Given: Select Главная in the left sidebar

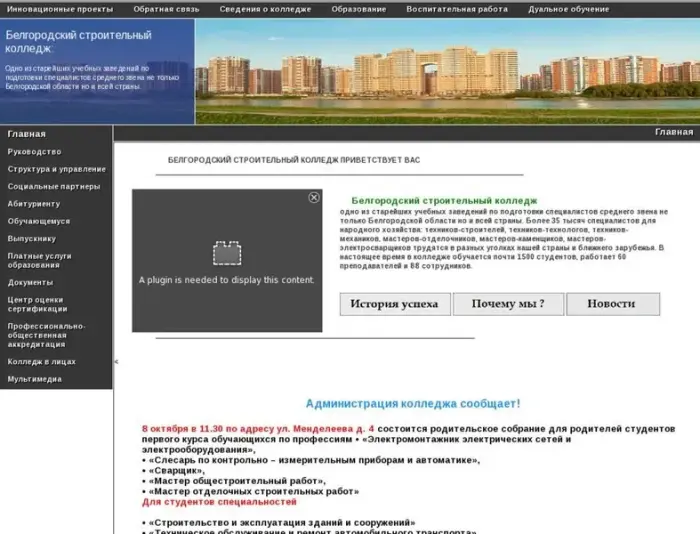Looking at the screenshot, I should tap(27, 134).
